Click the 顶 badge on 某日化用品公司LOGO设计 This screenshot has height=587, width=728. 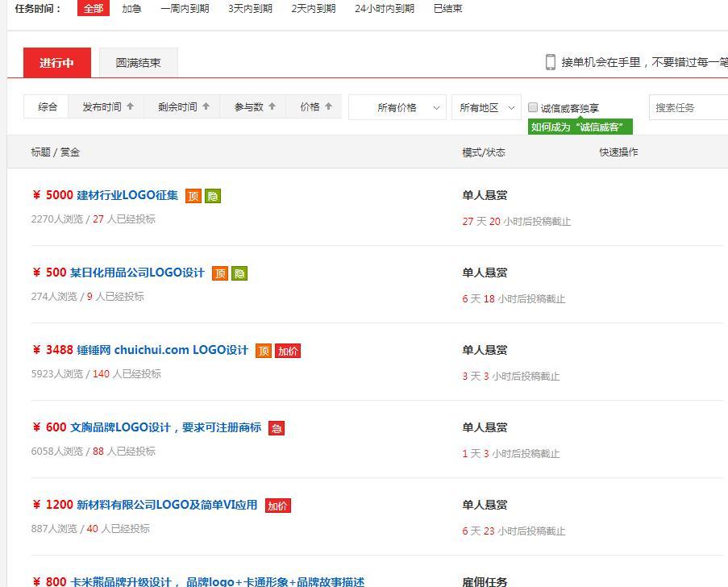(x=220, y=273)
